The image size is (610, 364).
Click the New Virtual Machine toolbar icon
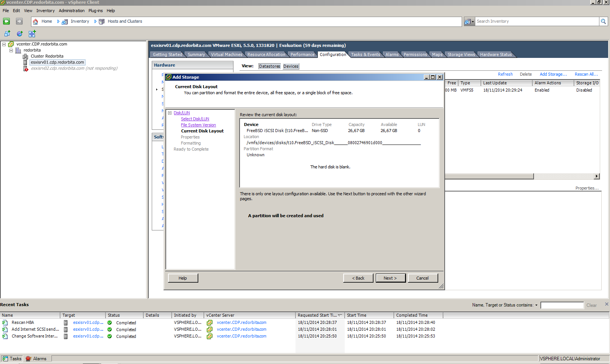[x=7, y=34]
